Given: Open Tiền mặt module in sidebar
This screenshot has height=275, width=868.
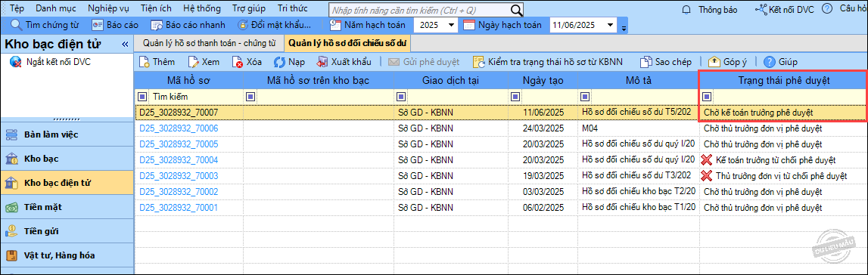Looking at the screenshot, I should pyautogui.click(x=67, y=207).
